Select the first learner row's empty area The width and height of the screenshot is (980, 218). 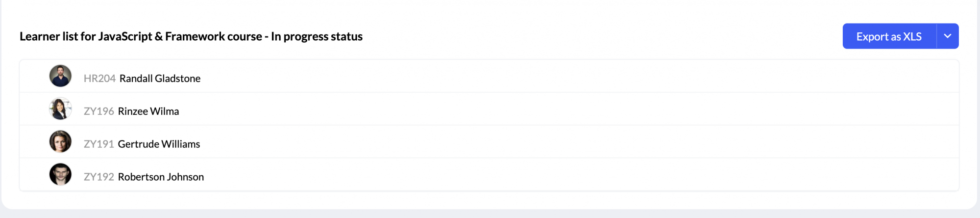578,76
